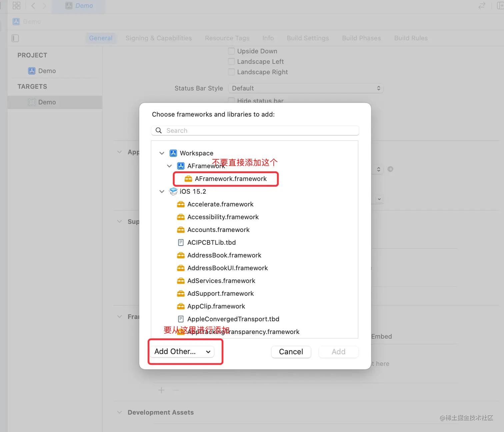This screenshot has height=432, width=504.
Task: Select AppTrackingTransparency.framework row
Action: (255, 332)
